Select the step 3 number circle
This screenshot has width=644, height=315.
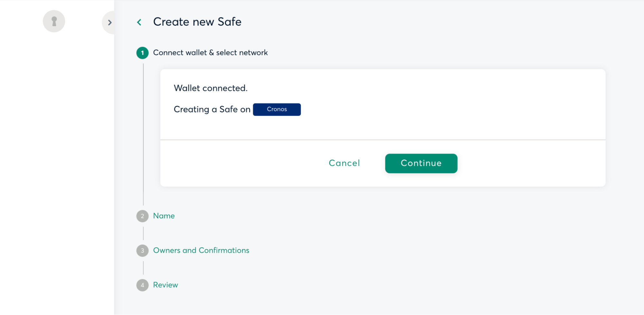[142, 251]
